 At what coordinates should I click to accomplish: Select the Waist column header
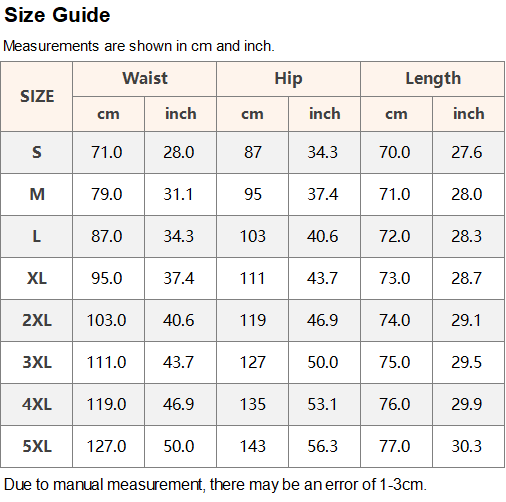(x=145, y=79)
